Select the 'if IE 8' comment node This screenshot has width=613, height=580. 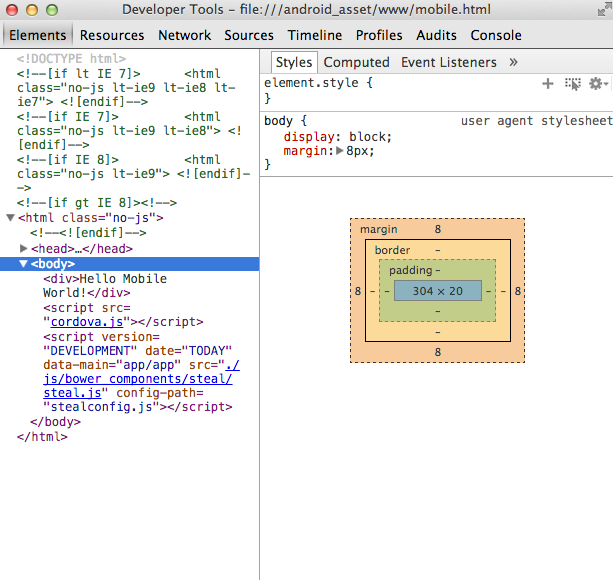(133, 174)
